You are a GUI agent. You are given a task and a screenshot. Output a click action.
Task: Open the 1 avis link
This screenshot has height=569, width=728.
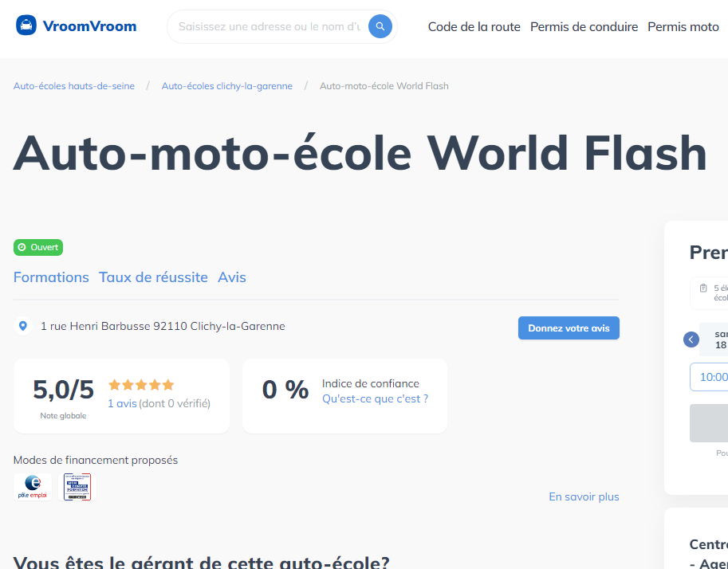(122, 403)
